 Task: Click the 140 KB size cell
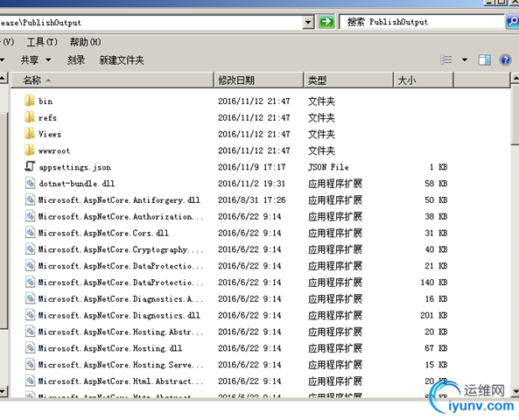click(x=434, y=283)
